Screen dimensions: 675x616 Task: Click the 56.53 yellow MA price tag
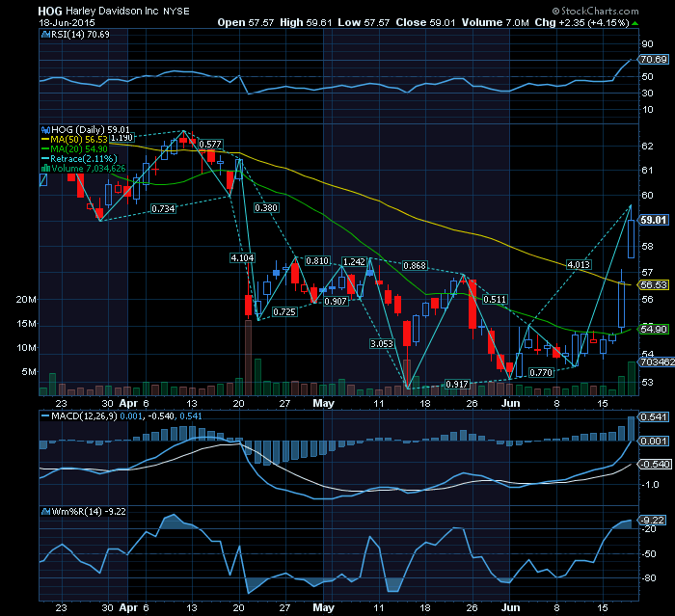[x=654, y=285]
